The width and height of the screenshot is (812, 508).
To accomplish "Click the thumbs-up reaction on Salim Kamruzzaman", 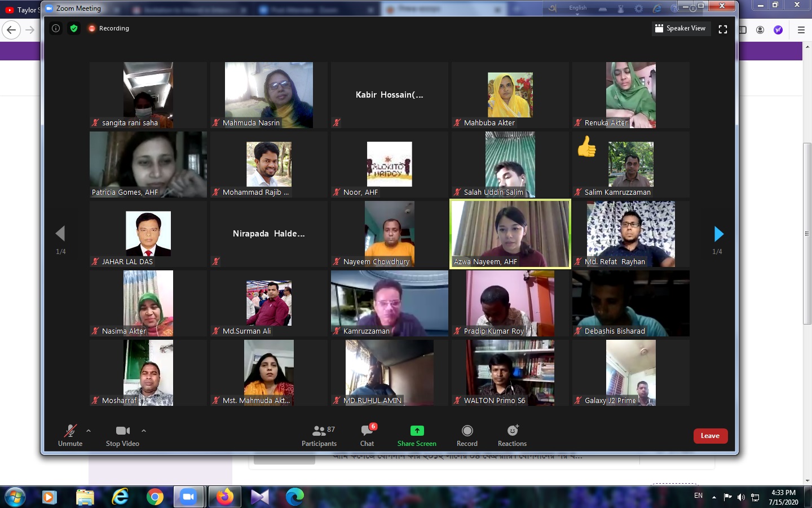I will pos(586,147).
